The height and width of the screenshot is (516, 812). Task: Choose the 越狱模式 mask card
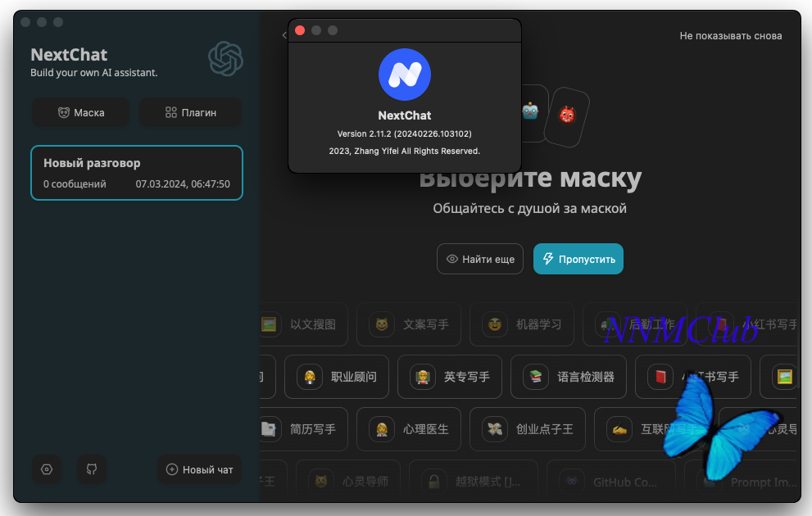[474, 481]
